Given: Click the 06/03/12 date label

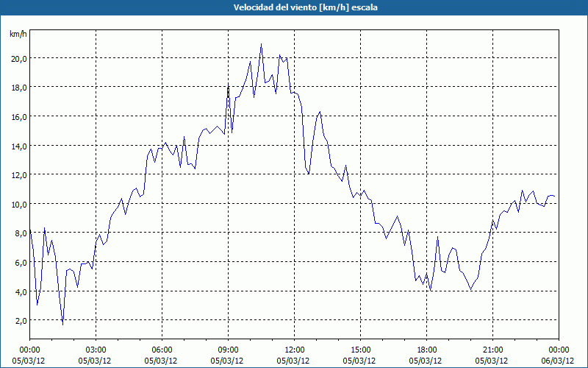Looking at the screenshot, I should pos(558,361).
